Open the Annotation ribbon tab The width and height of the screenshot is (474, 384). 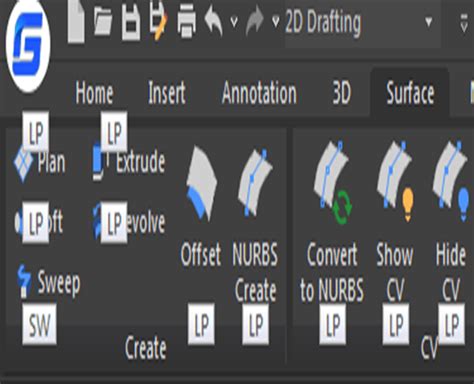point(259,93)
